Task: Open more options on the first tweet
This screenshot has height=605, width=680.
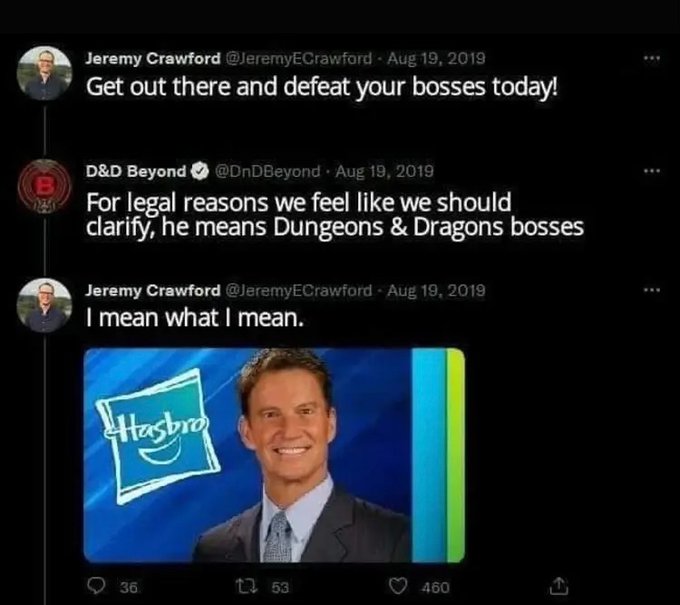Action: coord(651,58)
